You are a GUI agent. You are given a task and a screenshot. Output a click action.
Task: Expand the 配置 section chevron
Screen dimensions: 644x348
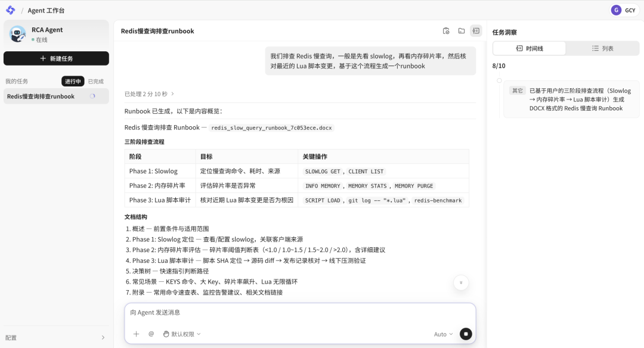click(103, 338)
